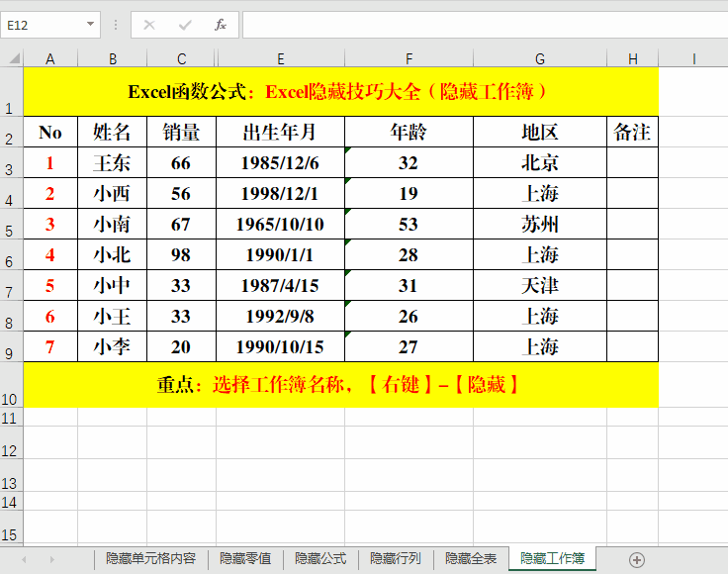Click the 姓名 header cell
Screen dimensions: 728x574
(112, 132)
